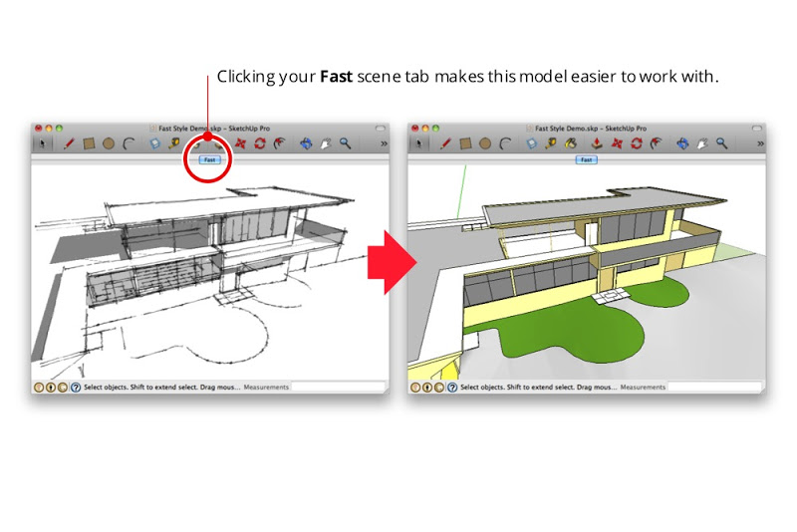Click second round status icon in right window

(427, 388)
